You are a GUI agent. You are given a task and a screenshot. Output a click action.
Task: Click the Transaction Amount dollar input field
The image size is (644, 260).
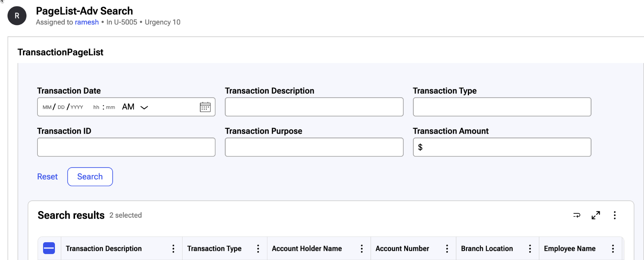[x=502, y=147]
